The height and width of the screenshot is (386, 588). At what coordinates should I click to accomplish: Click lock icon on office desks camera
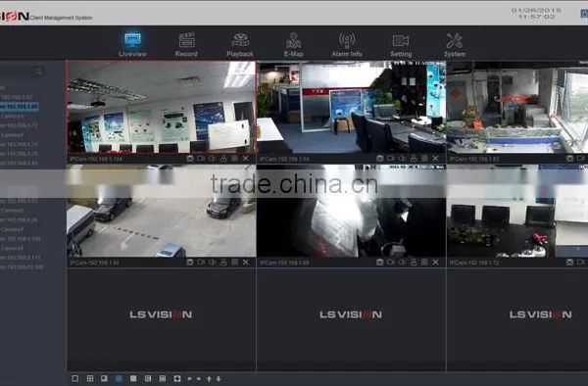coord(414,159)
